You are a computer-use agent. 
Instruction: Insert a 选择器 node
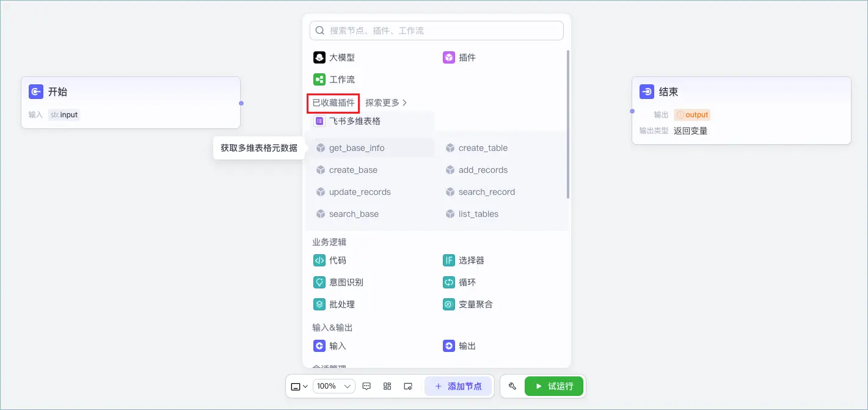click(x=464, y=260)
